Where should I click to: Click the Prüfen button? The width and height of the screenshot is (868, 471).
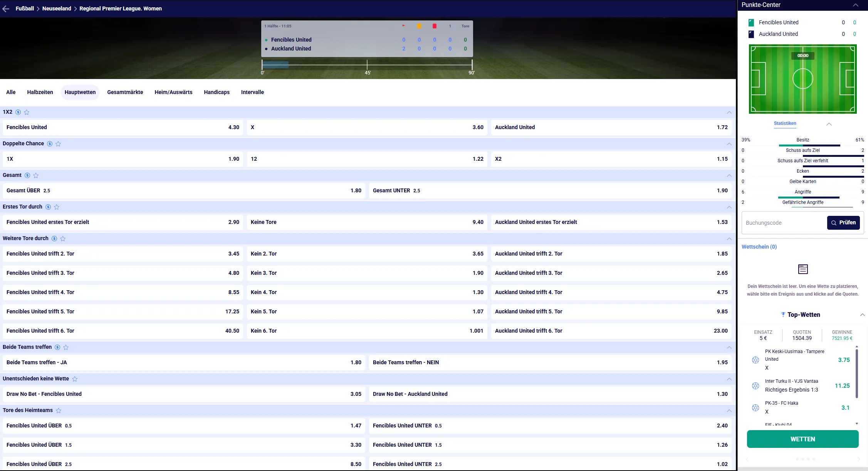[x=843, y=222]
